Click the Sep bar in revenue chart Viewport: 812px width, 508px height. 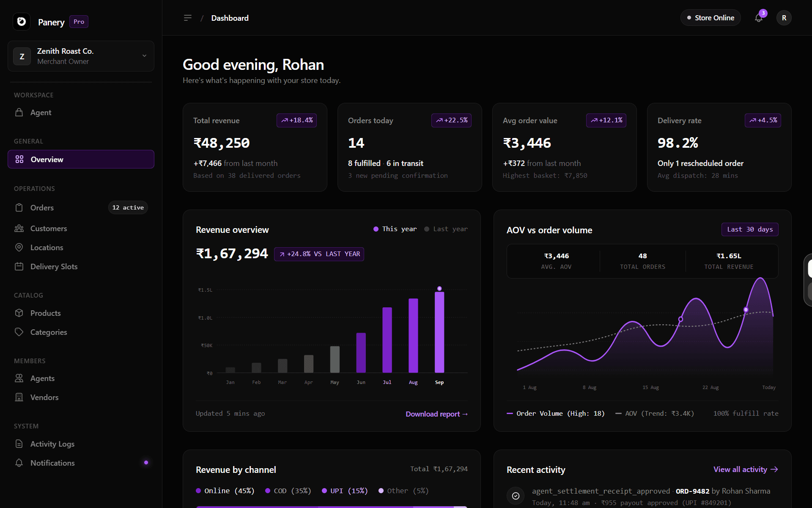click(439, 332)
